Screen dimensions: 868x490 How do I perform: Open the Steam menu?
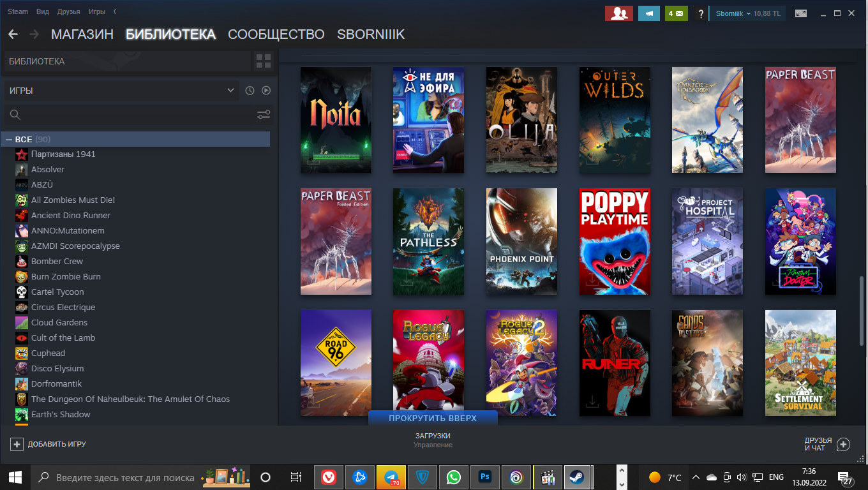click(x=18, y=12)
